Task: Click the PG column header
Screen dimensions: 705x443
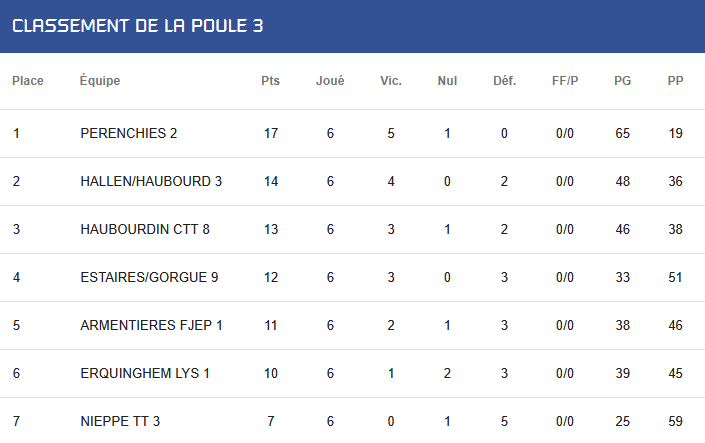Action: [623, 81]
